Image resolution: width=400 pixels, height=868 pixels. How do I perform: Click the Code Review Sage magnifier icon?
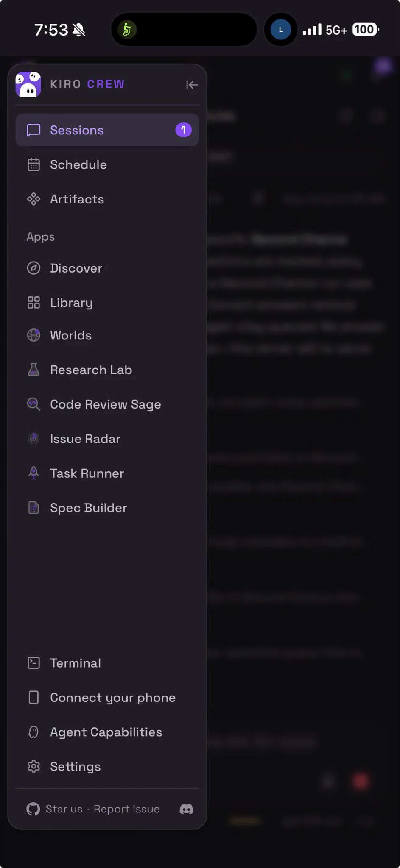click(34, 404)
